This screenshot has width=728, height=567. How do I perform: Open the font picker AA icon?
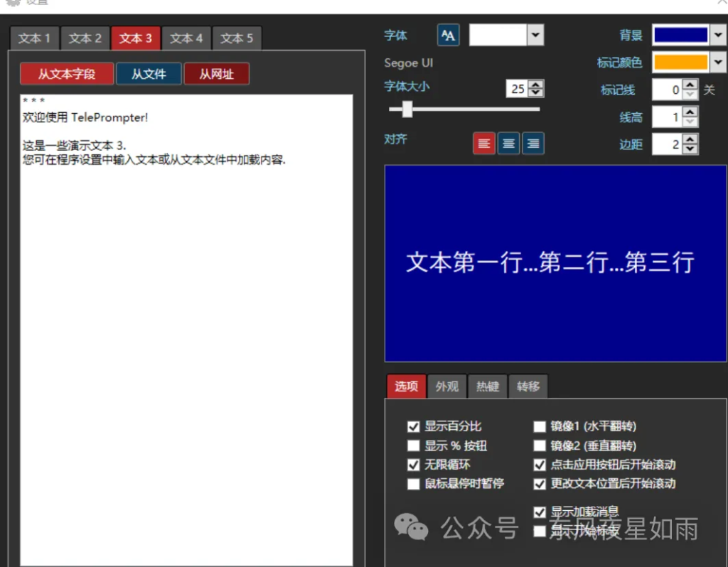point(448,36)
